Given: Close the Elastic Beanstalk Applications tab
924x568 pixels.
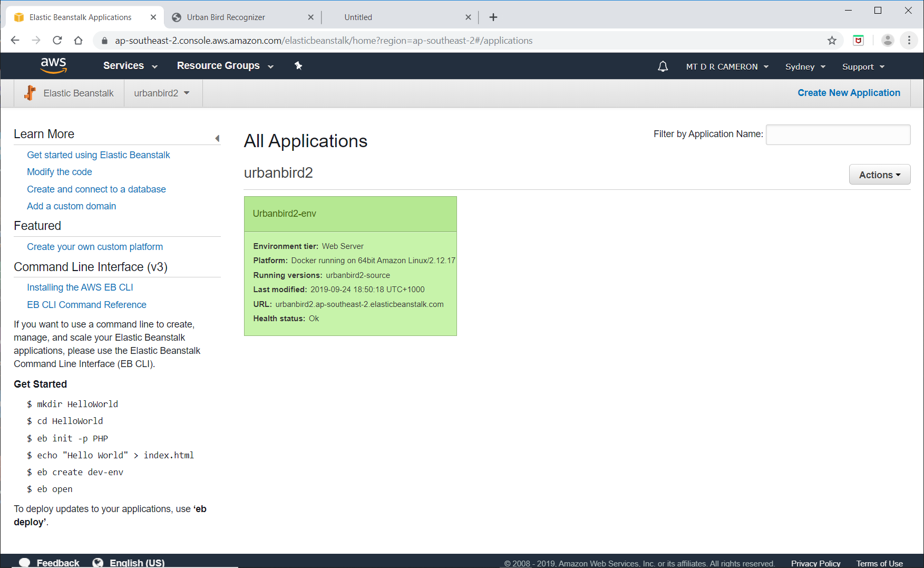Looking at the screenshot, I should [x=153, y=17].
